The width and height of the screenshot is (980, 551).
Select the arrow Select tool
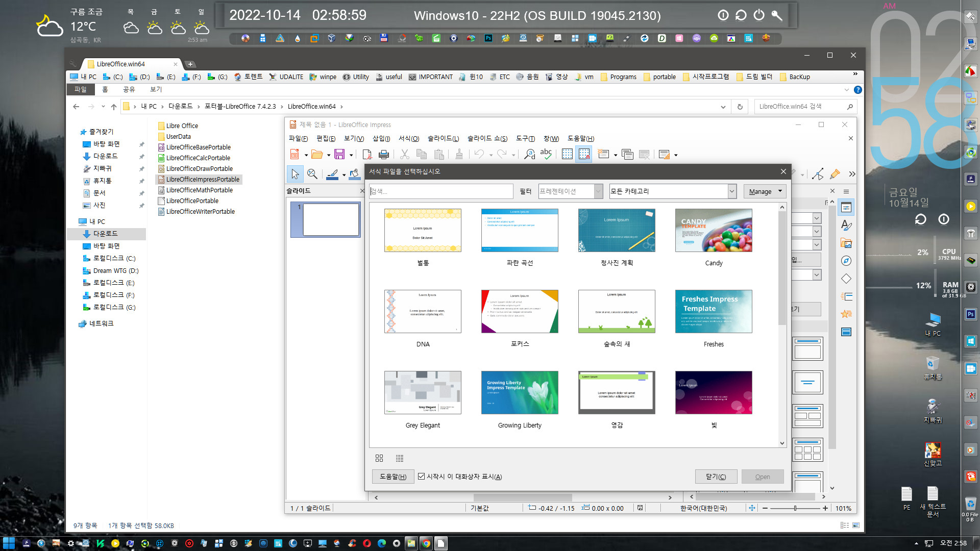[295, 174]
